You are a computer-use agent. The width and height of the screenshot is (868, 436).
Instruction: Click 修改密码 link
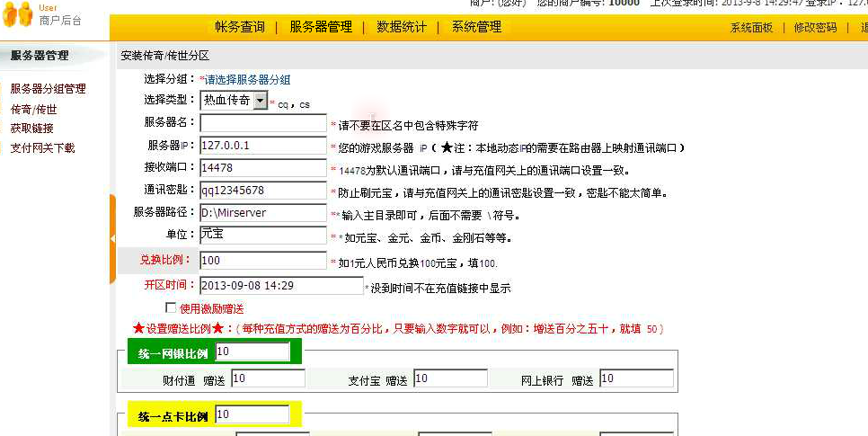[x=815, y=28]
